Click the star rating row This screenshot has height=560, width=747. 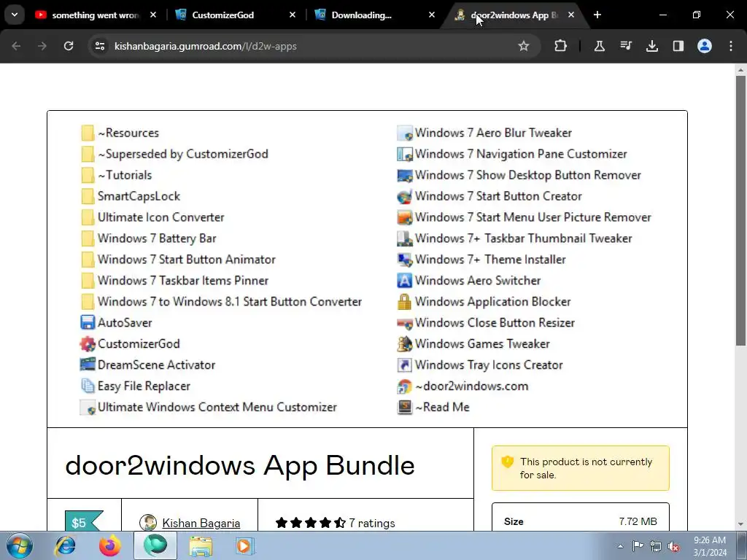point(311,523)
